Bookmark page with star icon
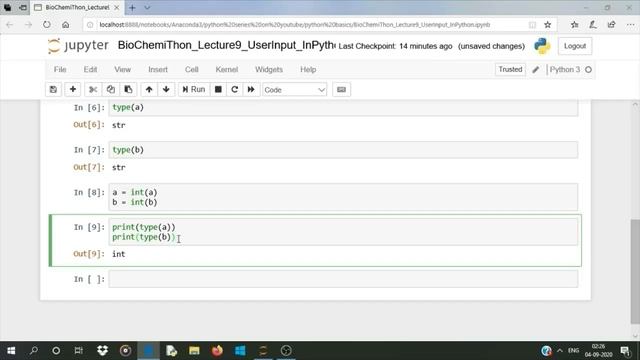 [x=548, y=24]
